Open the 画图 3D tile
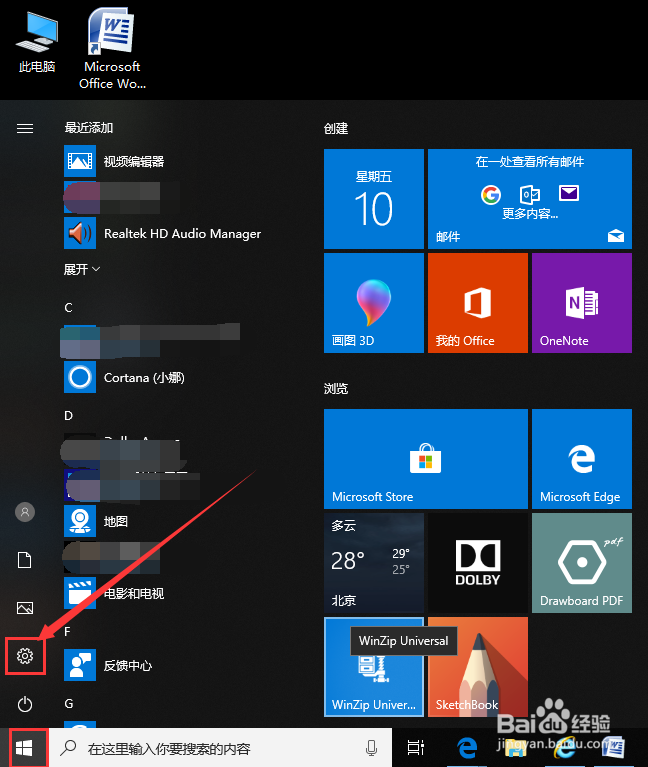Image resolution: width=648 pixels, height=767 pixels. point(374,303)
